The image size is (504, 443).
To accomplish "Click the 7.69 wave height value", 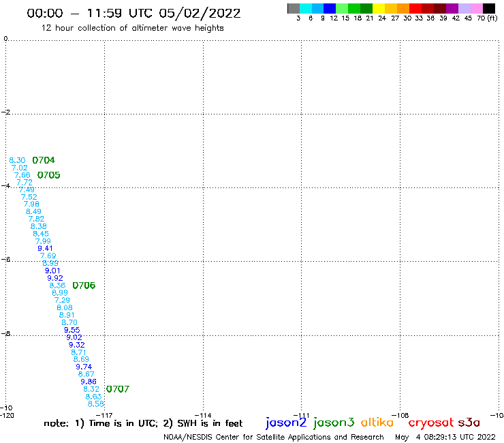I will click(x=48, y=256).
